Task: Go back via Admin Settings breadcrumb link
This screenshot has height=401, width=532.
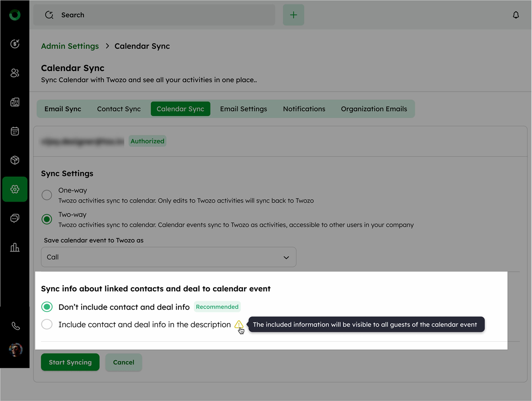Action: point(70,46)
